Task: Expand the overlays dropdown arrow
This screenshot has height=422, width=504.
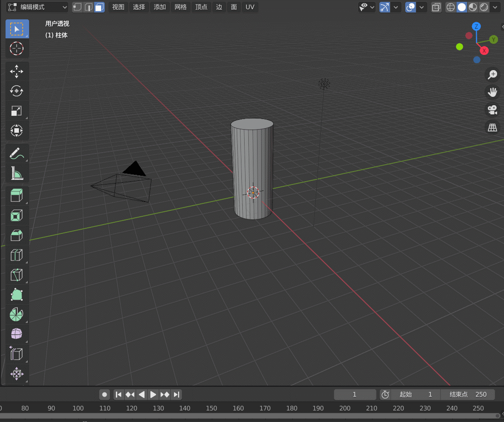Action: (x=421, y=7)
